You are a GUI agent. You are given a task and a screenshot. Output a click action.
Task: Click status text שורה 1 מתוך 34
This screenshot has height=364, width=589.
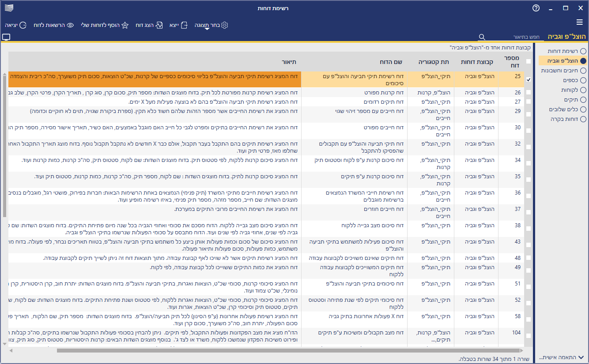(512, 359)
